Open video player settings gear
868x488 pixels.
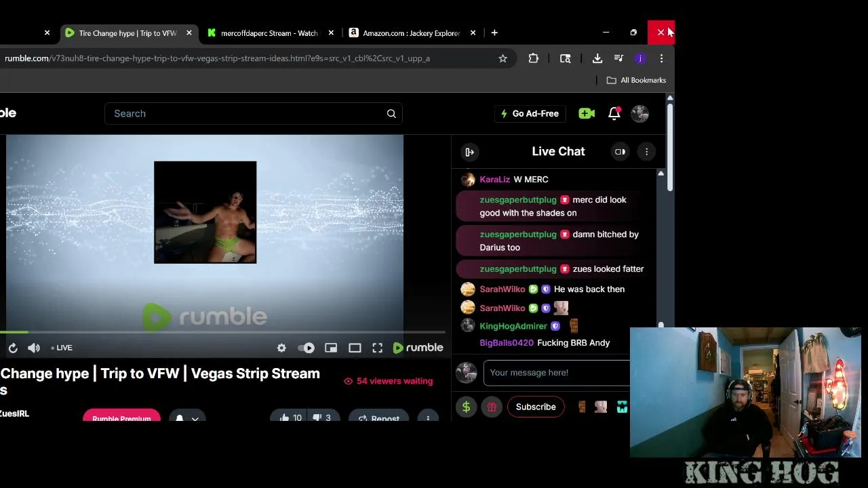pyautogui.click(x=281, y=348)
